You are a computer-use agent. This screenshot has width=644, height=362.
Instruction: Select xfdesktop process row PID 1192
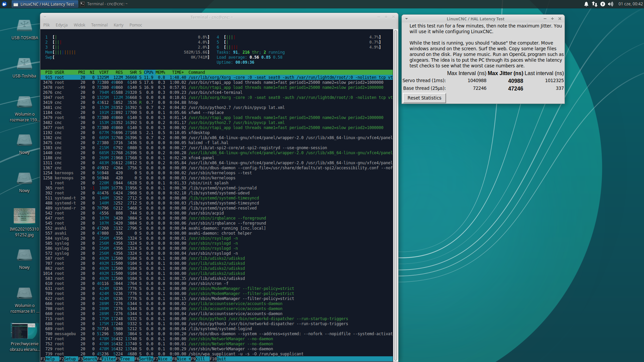(217, 133)
